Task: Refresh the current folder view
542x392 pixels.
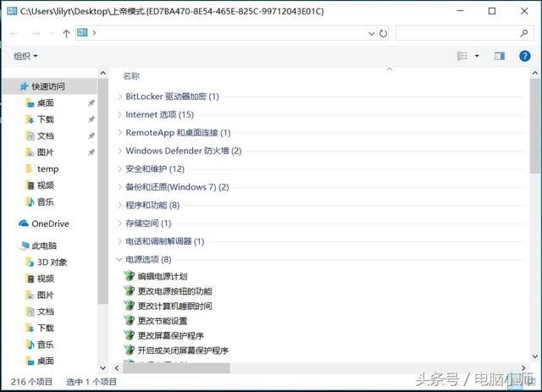Action: 383,34
